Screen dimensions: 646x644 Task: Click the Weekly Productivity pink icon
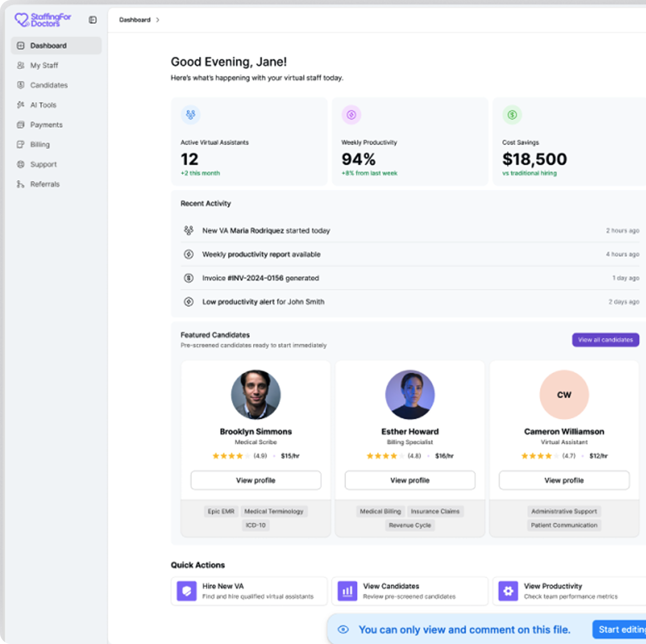point(351,115)
